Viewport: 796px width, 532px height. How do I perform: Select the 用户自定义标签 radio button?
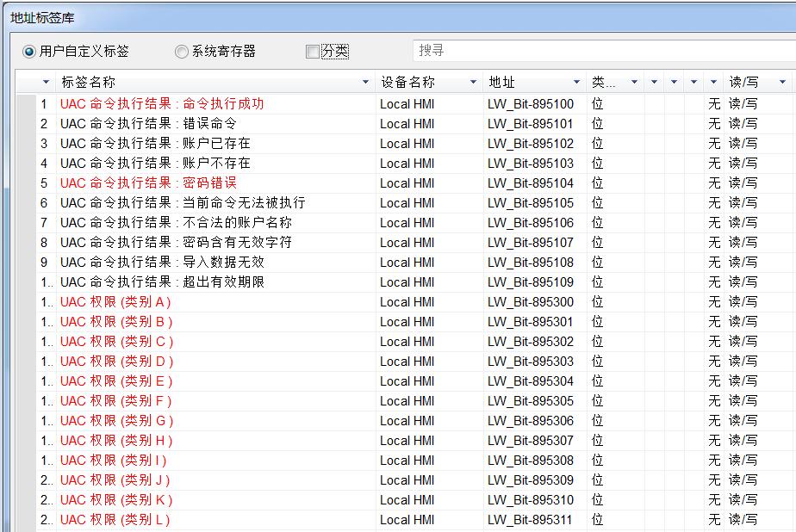pyautogui.click(x=28, y=51)
